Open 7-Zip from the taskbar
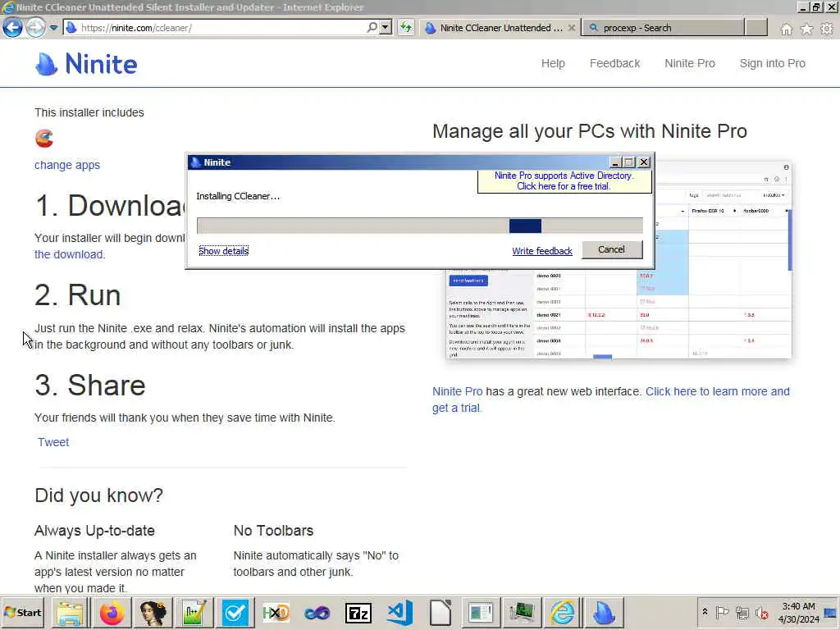840x630 pixels. (x=358, y=612)
